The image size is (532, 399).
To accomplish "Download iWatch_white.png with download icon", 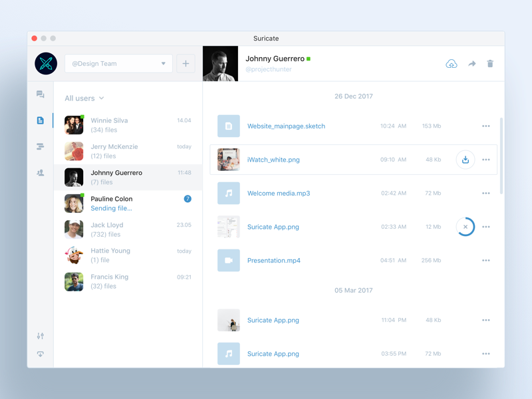I will coord(465,160).
